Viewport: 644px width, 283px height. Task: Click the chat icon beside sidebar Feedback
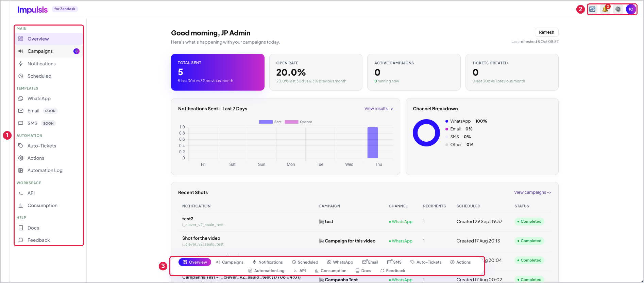(x=21, y=240)
